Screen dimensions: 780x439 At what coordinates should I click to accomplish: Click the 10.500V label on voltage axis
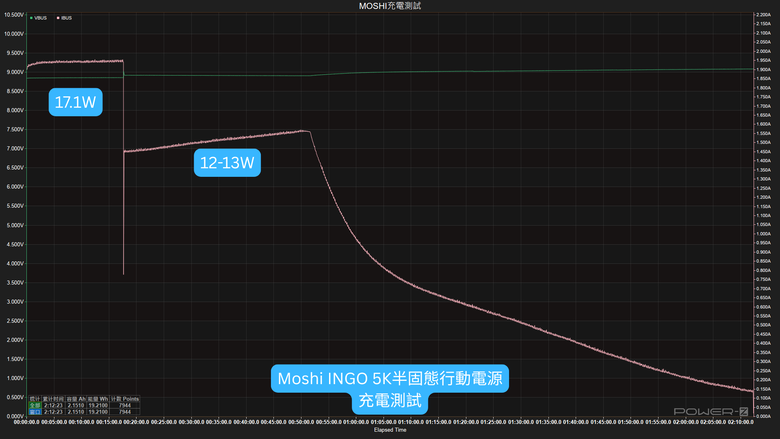(x=14, y=15)
